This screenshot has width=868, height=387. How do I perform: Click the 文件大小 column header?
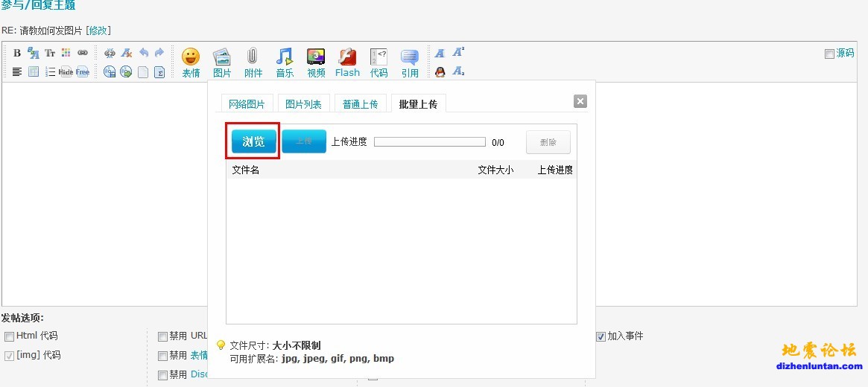[495, 170]
